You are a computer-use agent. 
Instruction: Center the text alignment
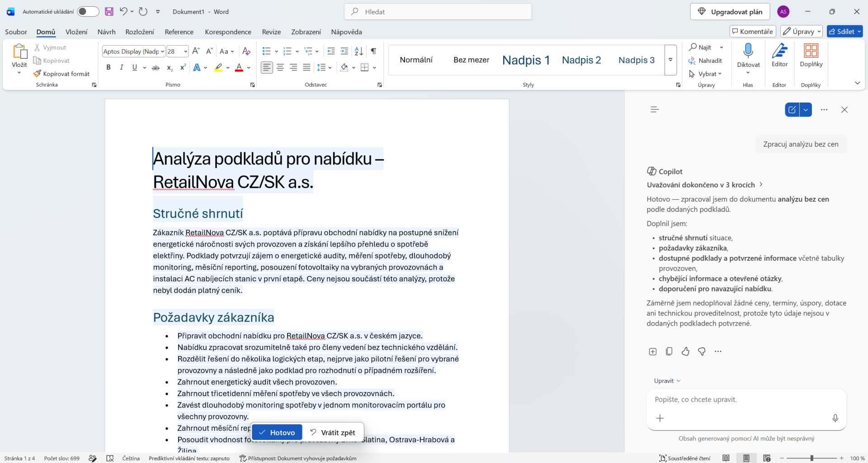[280, 67]
